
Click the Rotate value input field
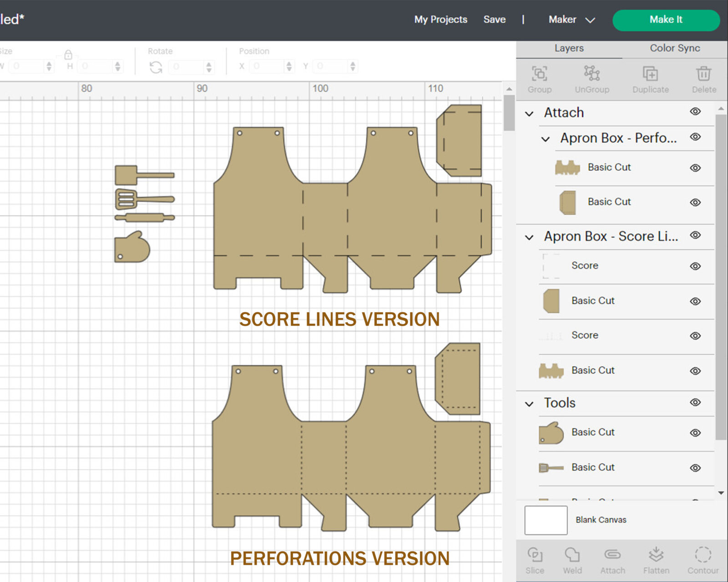(187, 67)
